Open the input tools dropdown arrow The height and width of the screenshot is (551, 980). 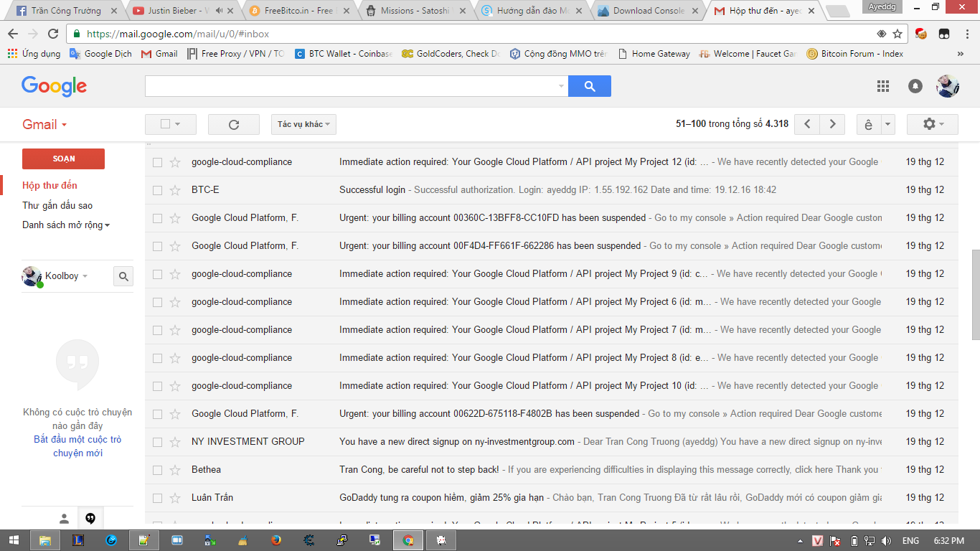[x=888, y=124]
